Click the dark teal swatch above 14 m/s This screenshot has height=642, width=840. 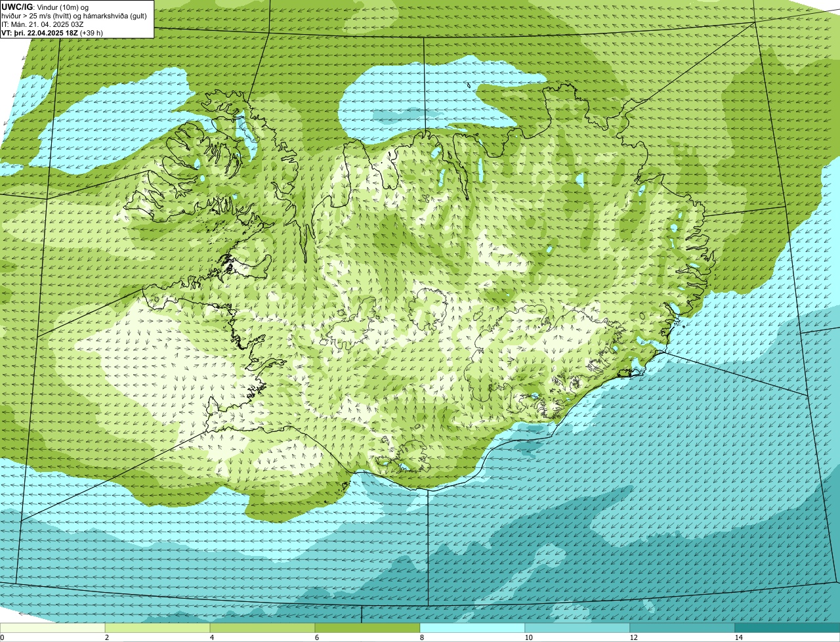click(x=787, y=628)
